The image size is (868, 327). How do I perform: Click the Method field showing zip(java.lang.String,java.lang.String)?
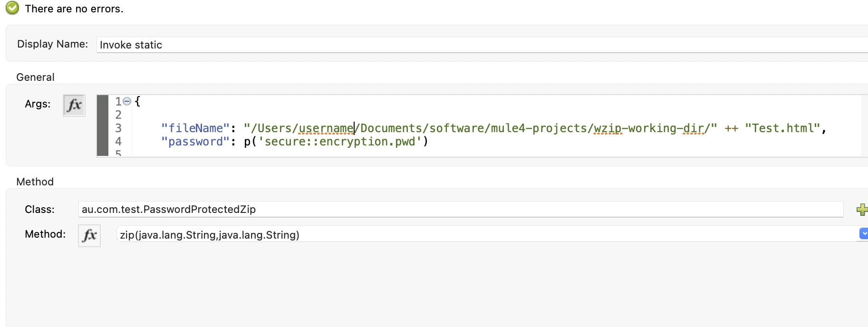point(285,235)
